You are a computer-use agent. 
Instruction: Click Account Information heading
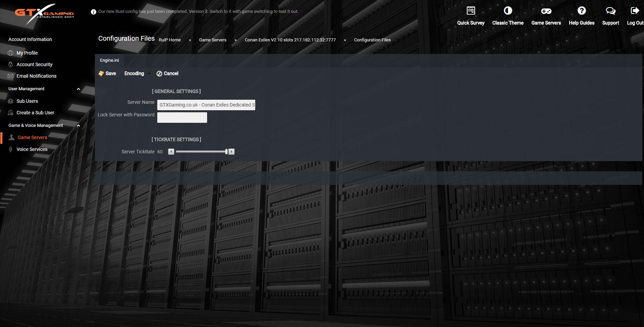(30, 39)
